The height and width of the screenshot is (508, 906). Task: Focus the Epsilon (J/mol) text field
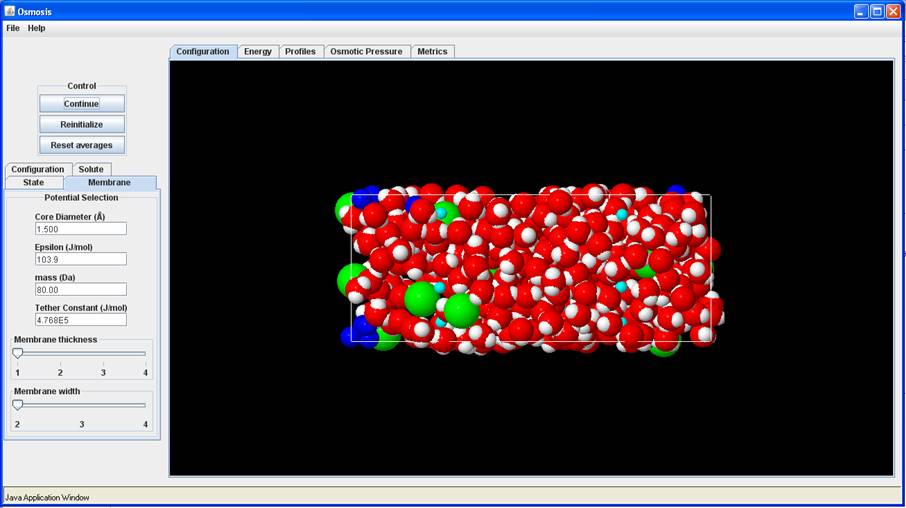pyautogui.click(x=80, y=259)
